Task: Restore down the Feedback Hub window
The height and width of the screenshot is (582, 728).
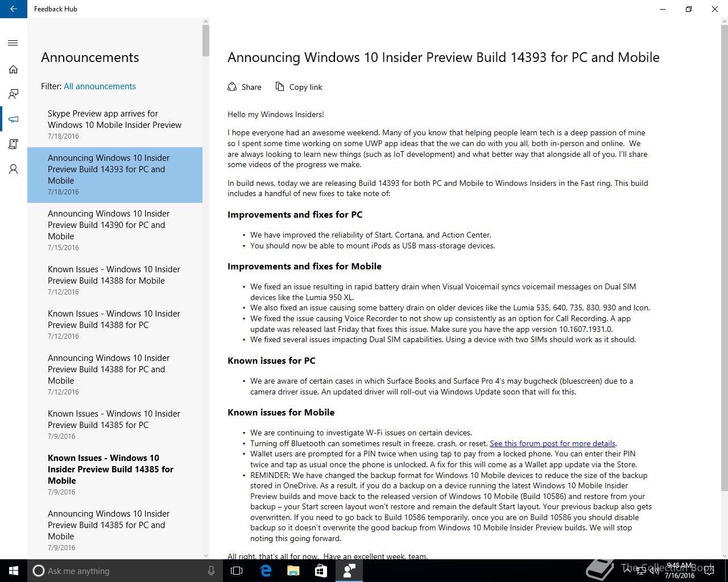Action: coord(689,9)
